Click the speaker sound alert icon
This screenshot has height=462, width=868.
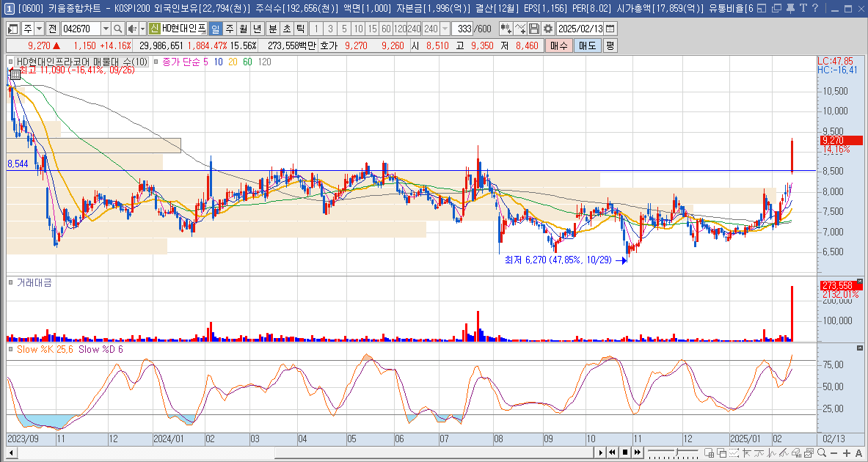[x=132, y=29]
